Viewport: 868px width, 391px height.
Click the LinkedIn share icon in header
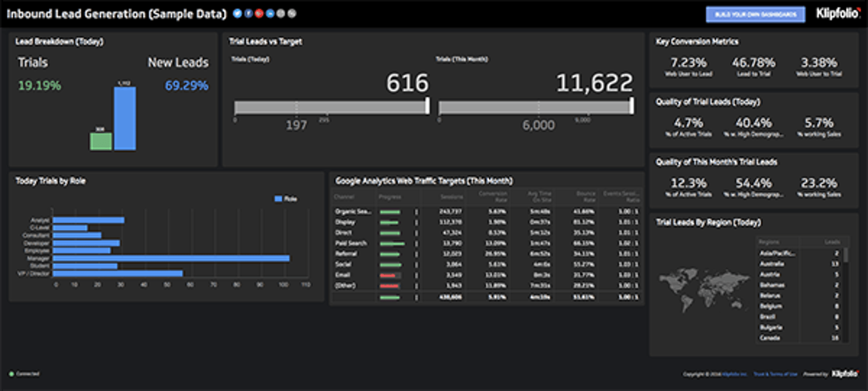(x=270, y=14)
